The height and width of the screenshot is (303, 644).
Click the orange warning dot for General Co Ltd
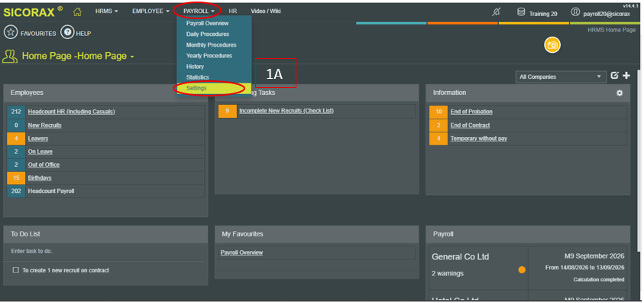pyautogui.click(x=522, y=270)
